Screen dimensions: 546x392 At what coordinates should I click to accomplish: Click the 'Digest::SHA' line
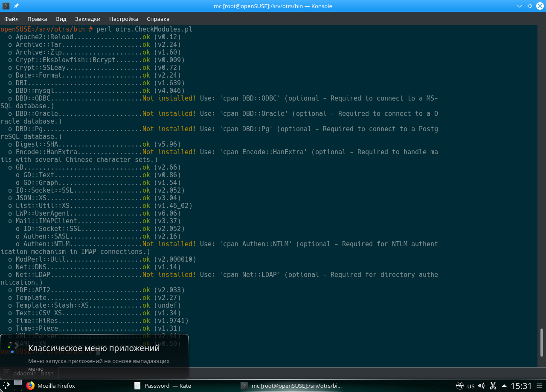tap(95, 144)
